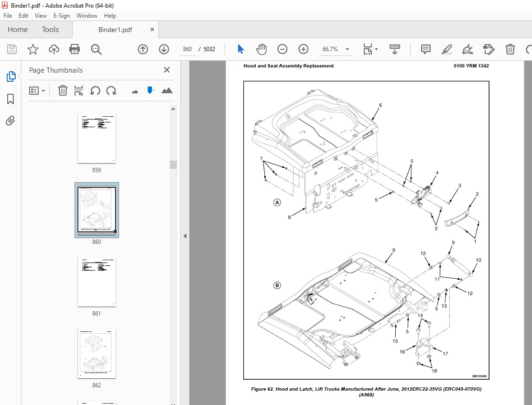The height and width of the screenshot is (405, 532).
Task: Rotate page clockwise
Action: pos(111,91)
